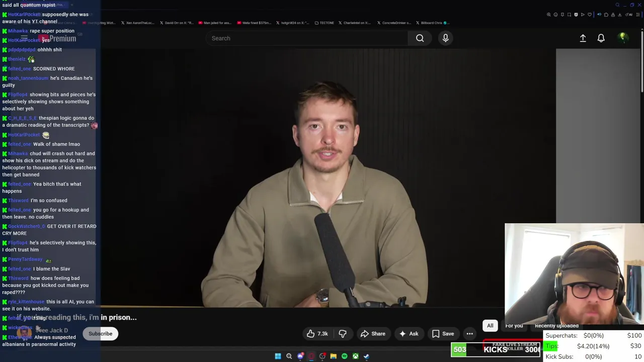644x362 pixels.
Task: Select the For you filter chip
Action: [x=514, y=325]
